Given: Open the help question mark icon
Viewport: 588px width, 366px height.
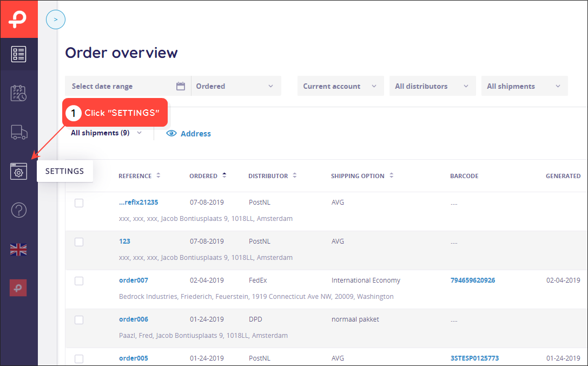Looking at the screenshot, I should 19,210.
